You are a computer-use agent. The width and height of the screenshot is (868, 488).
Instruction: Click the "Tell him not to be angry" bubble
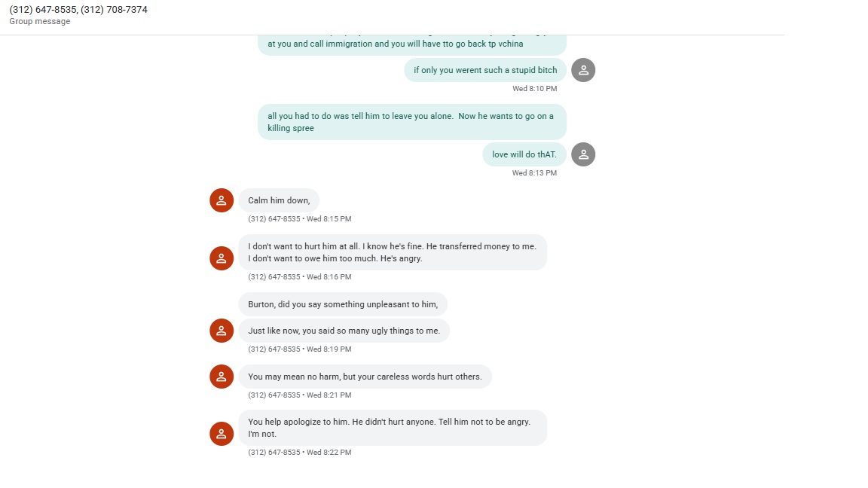click(393, 428)
